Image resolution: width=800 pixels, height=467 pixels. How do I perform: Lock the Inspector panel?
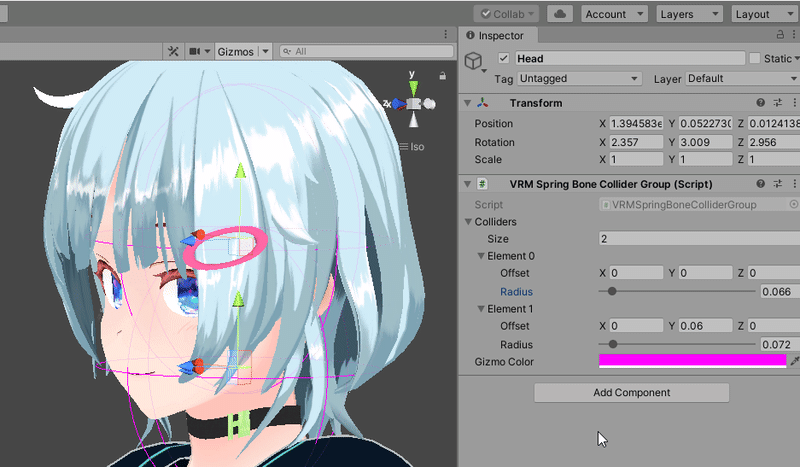(780, 34)
